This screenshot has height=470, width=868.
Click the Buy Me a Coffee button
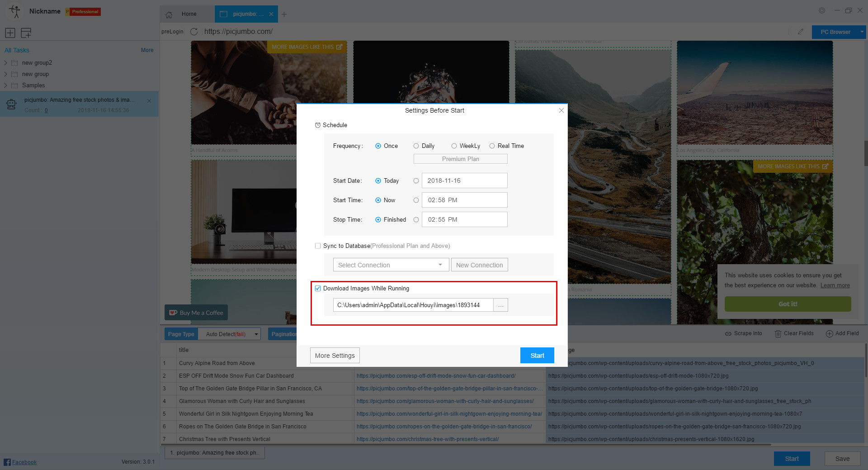click(x=196, y=313)
